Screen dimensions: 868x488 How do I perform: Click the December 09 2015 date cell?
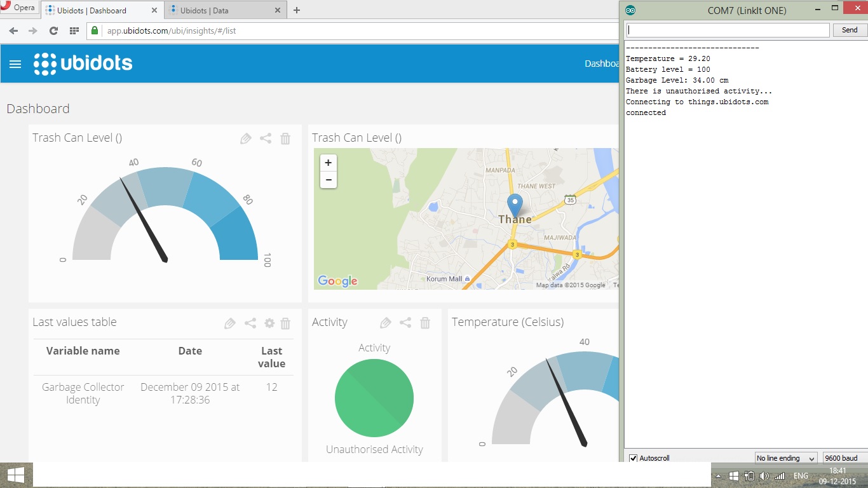pos(190,393)
